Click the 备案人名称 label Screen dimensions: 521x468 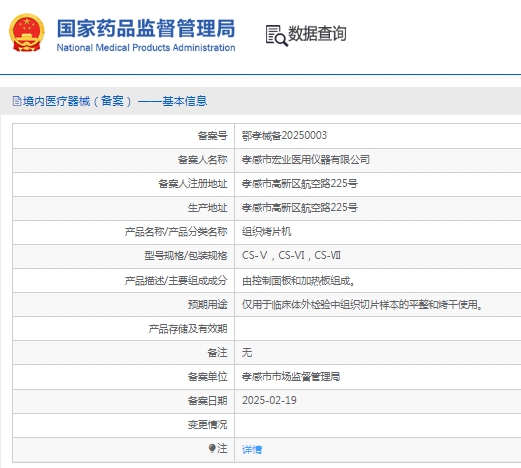coord(203,160)
